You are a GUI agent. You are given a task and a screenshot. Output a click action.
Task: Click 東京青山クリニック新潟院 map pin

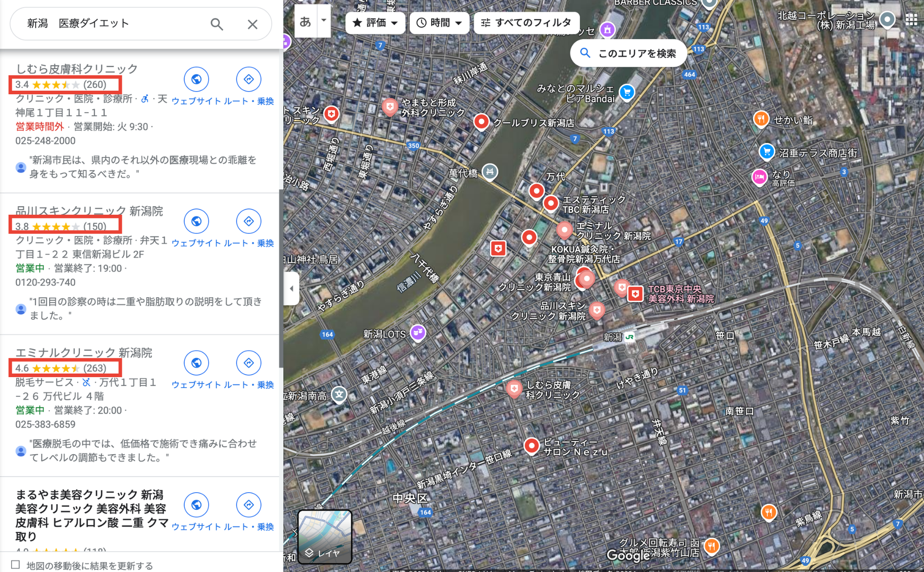[x=586, y=280]
